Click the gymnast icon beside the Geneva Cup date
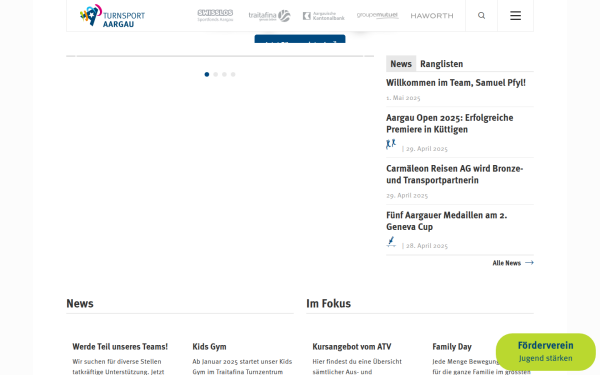The height and width of the screenshot is (375, 600). 391,242
